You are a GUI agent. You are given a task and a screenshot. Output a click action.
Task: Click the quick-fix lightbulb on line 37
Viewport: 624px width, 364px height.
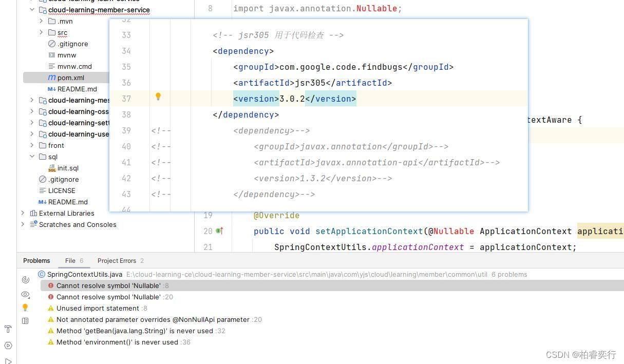(158, 97)
